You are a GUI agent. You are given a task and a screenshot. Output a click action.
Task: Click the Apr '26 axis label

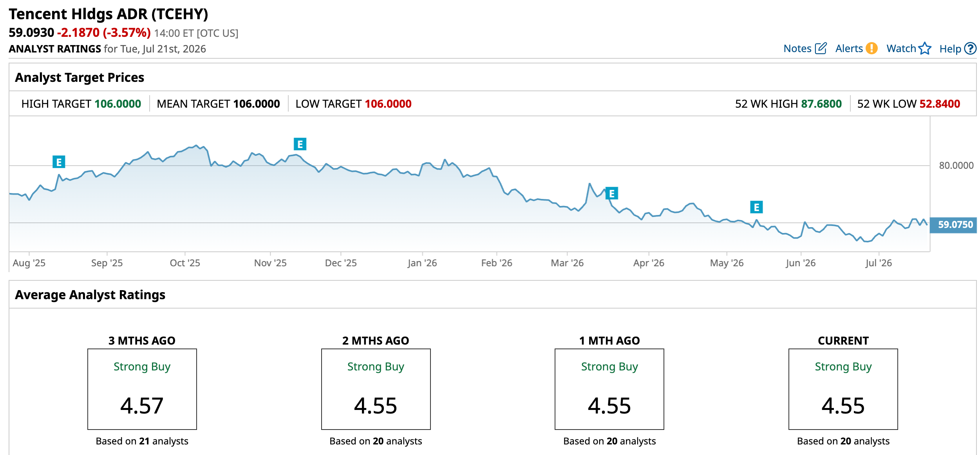tap(649, 263)
